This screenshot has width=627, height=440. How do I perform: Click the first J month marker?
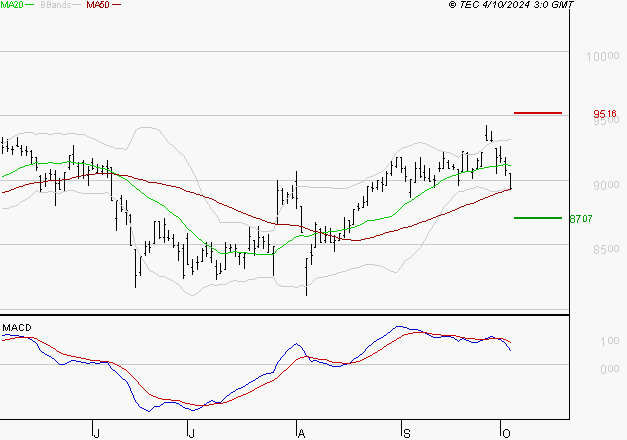pos(96,434)
